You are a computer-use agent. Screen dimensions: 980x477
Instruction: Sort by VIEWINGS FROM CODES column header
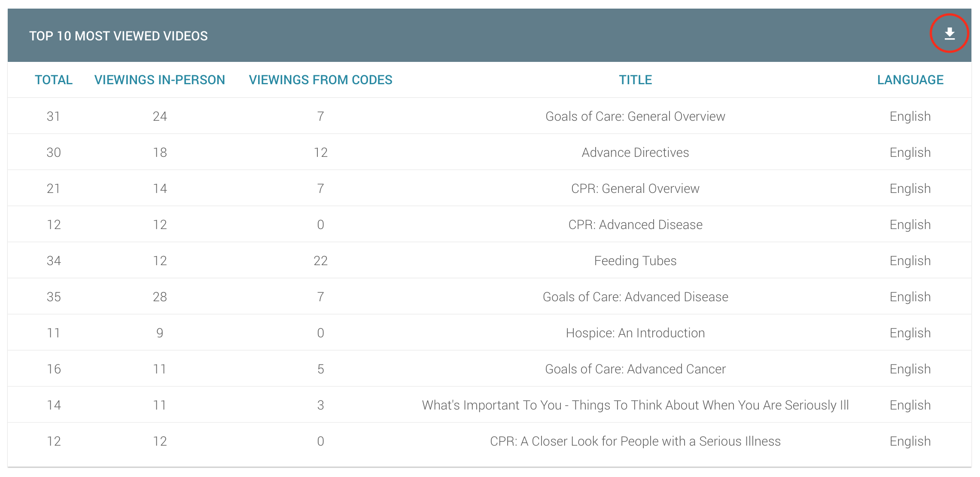[x=320, y=80]
